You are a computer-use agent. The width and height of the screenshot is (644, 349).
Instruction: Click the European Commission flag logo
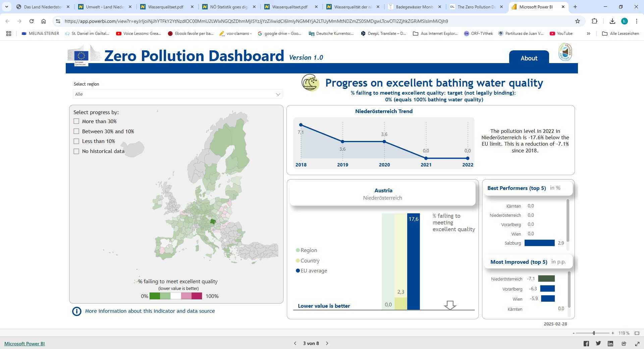click(82, 54)
